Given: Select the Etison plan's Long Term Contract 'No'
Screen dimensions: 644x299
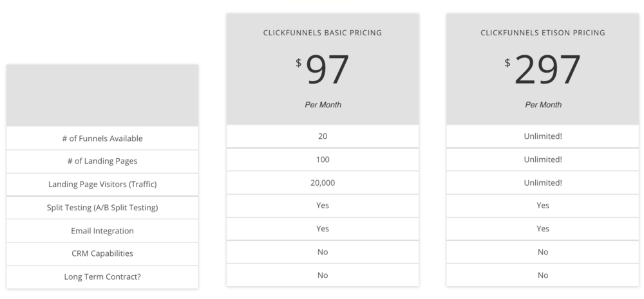Looking at the screenshot, I should 542,275.
